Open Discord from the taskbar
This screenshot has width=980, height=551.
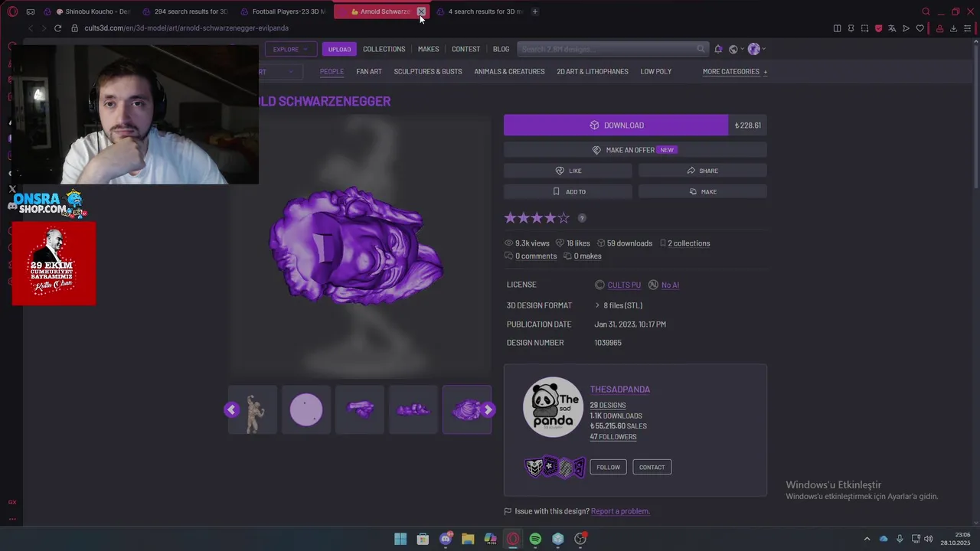446,539
